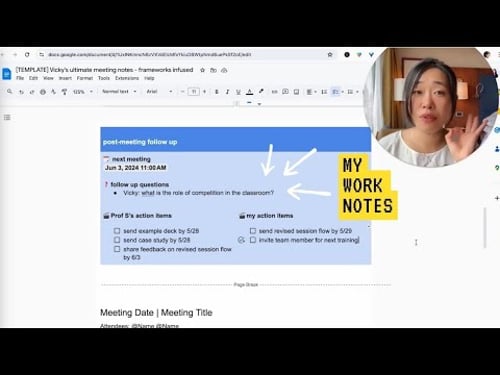This screenshot has height=375, width=500.
Task: Open the Tools menu
Action: coord(104,78)
